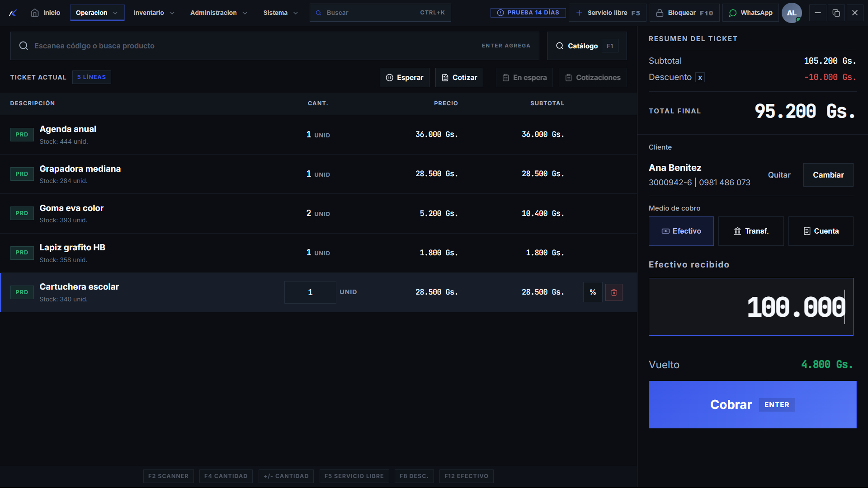The image size is (868, 488).
Task: Click the clock icon on trial badge
Action: pos(500,13)
